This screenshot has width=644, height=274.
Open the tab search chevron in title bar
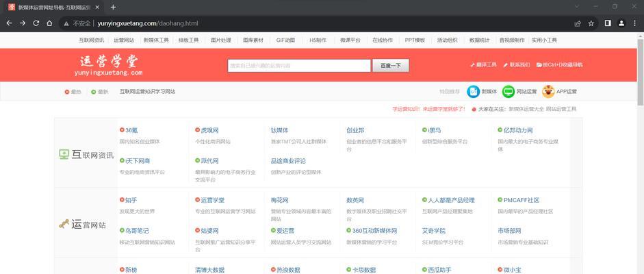pos(577,7)
